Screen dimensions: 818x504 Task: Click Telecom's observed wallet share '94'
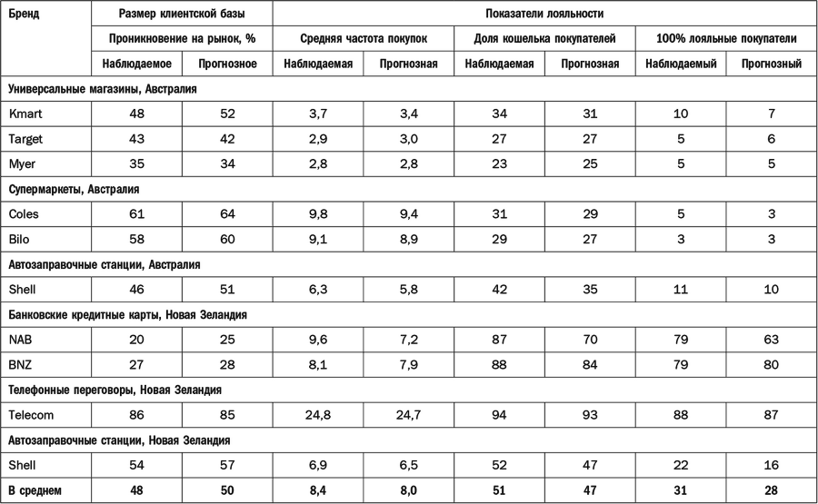tap(499, 415)
